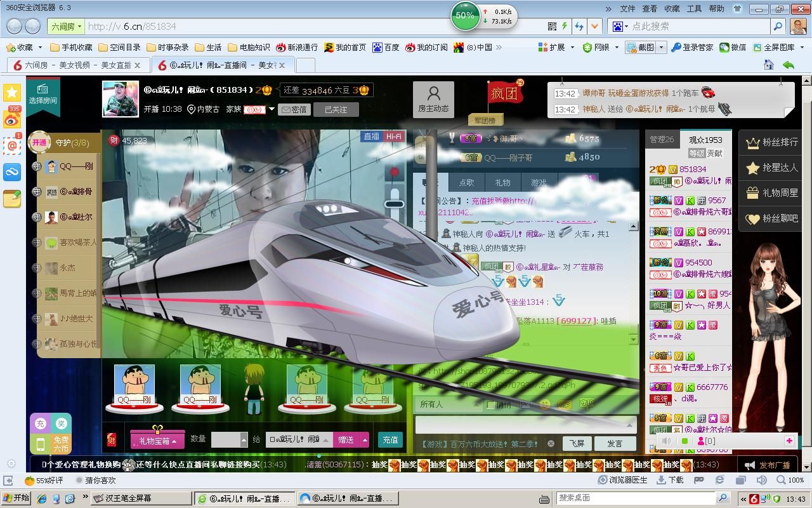Open the mail @ icon in left sidebar
This screenshot has height=508, width=812.
tap(12, 145)
